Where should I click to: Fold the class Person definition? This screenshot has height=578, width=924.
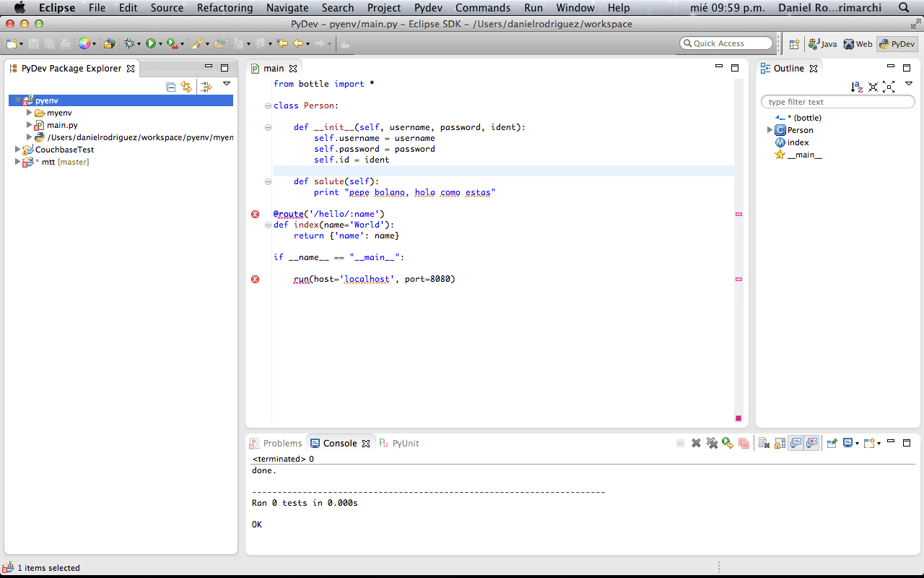[268, 105]
